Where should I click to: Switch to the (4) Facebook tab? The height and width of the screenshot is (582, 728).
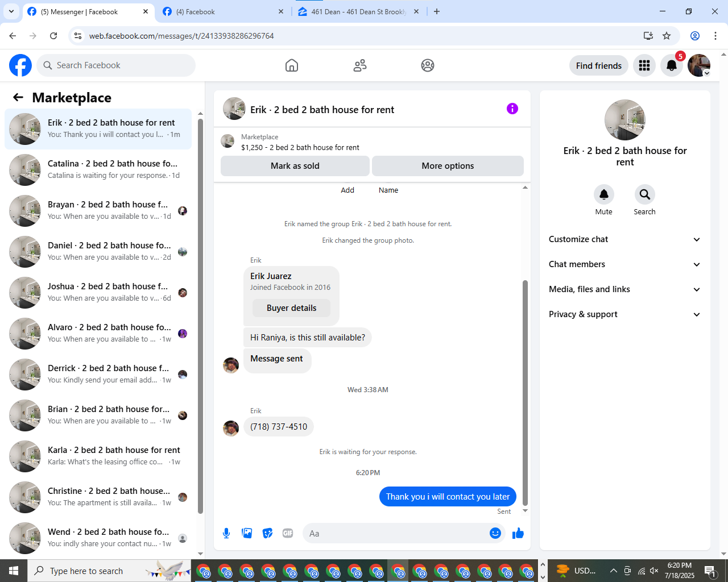click(x=223, y=11)
